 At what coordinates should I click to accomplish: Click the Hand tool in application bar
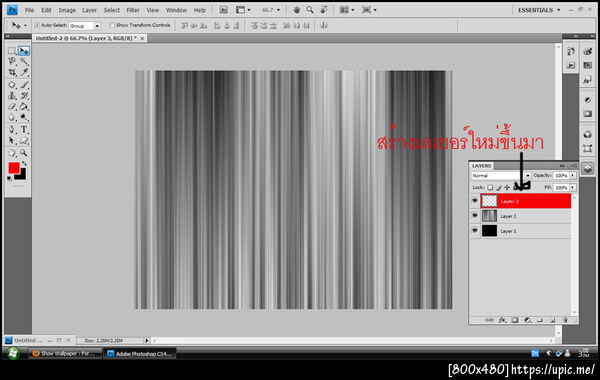[296, 10]
